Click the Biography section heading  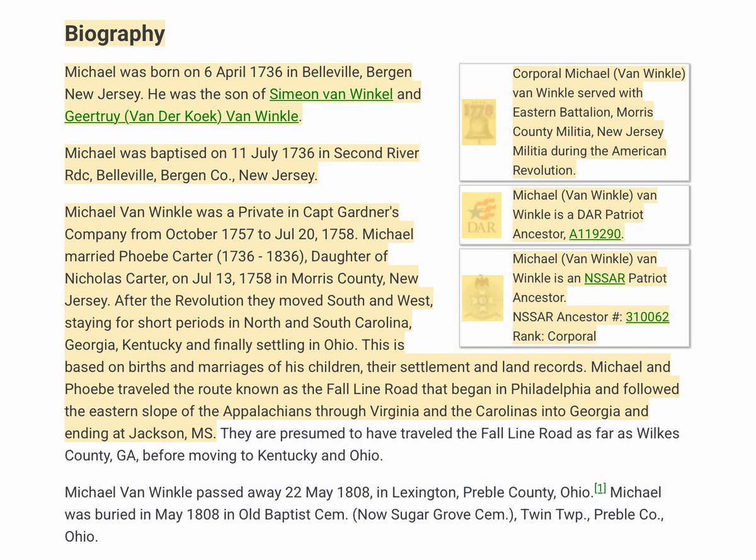click(x=115, y=34)
